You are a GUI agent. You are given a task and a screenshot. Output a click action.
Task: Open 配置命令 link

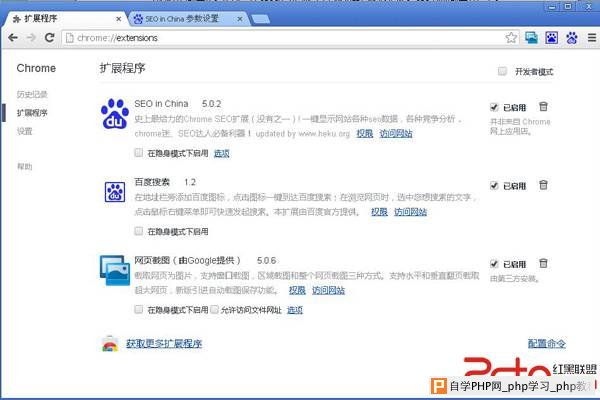click(x=546, y=343)
